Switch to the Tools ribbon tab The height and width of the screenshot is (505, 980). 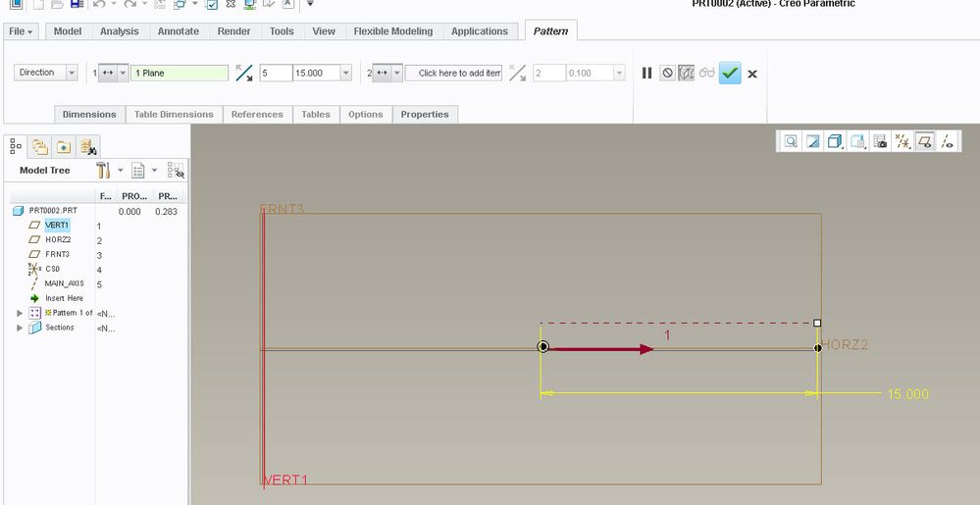(x=282, y=31)
